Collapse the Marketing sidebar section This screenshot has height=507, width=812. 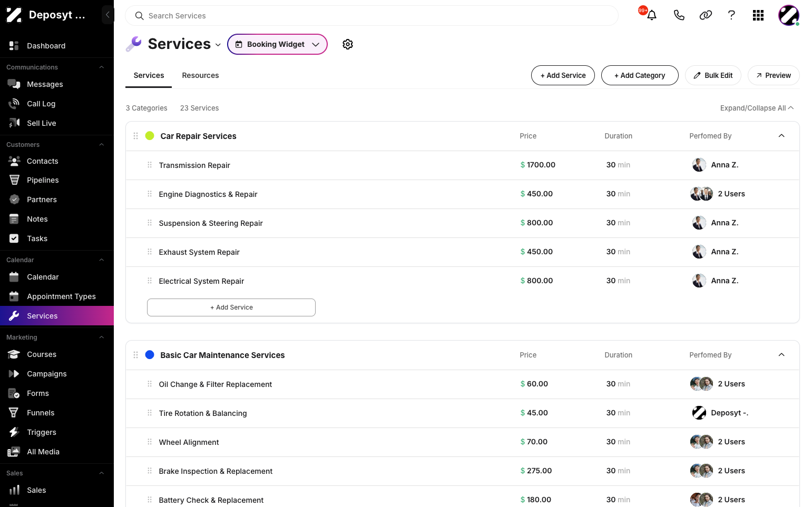(102, 337)
